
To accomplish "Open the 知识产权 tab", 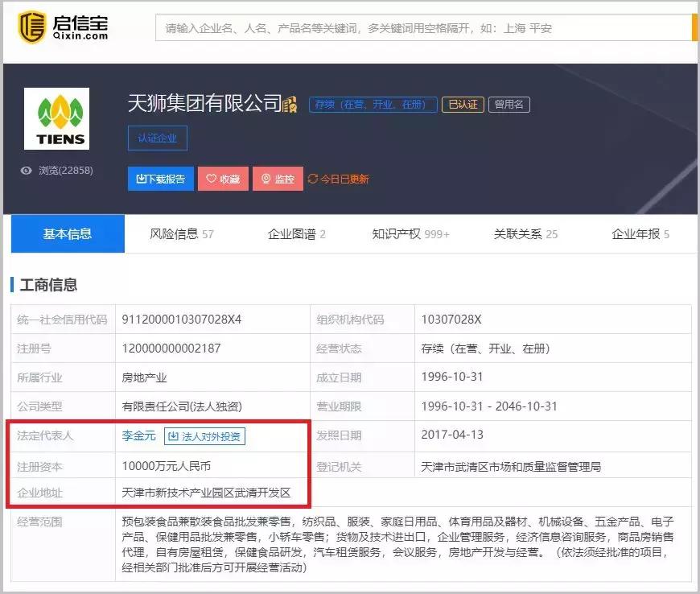I will click(397, 233).
